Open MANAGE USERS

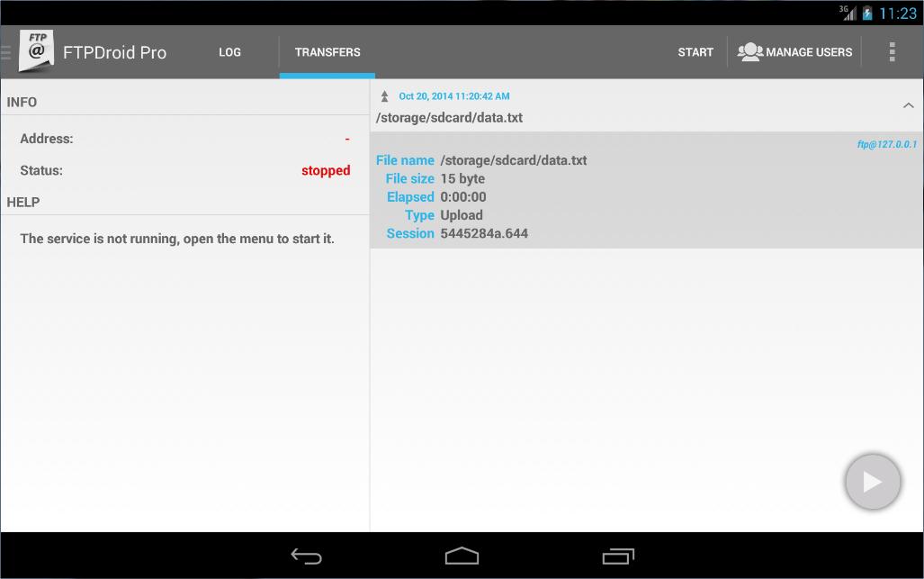click(794, 52)
